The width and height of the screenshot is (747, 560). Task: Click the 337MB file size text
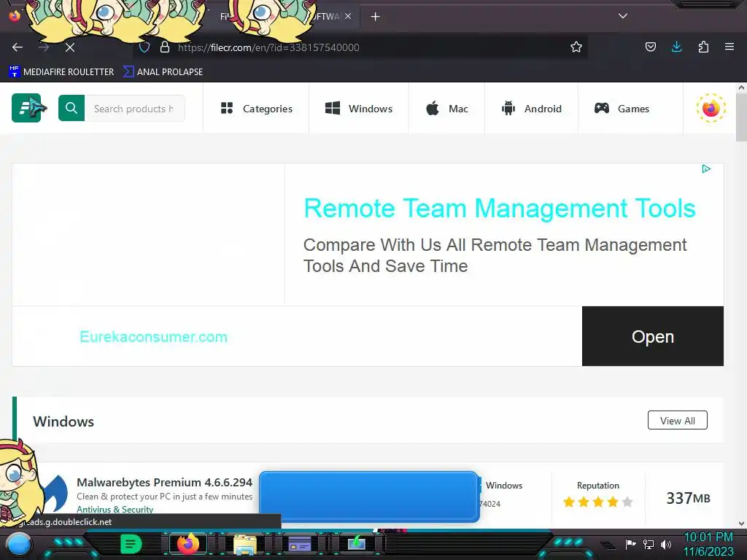tap(688, 498)
